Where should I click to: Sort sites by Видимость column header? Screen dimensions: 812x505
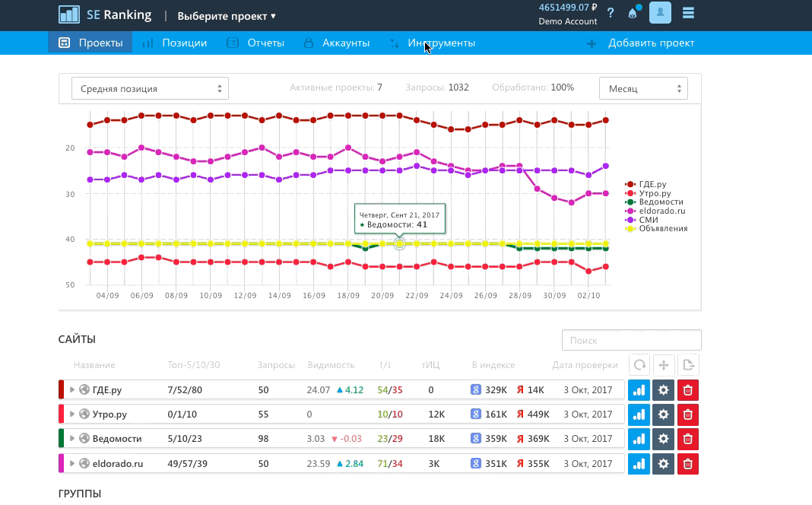tap(331, 365)
